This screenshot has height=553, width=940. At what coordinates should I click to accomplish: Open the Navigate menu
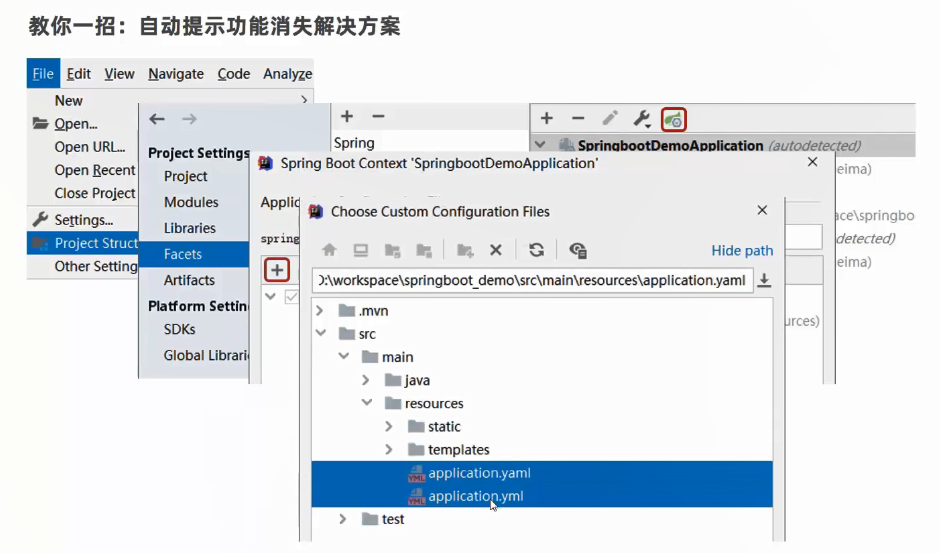176,74
